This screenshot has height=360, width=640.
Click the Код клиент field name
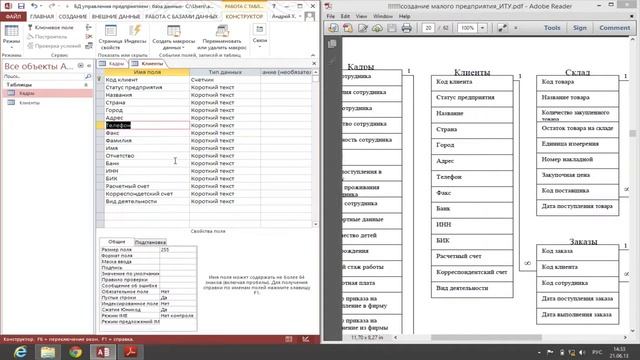pyautogui.click(x=147, y=80)
